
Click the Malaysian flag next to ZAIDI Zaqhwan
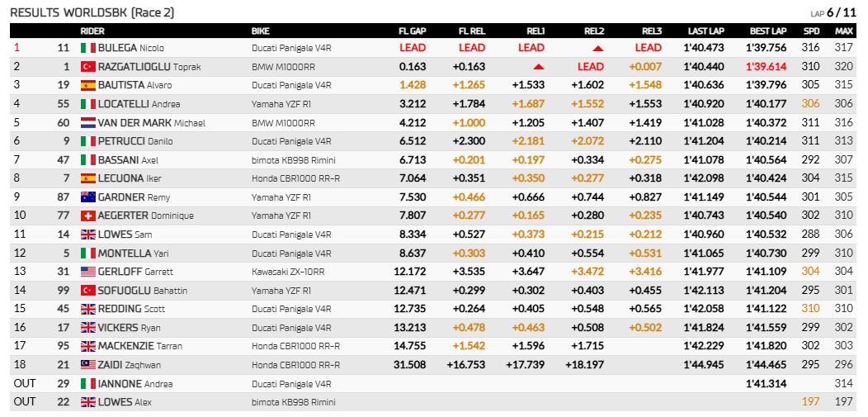point(88,365)
